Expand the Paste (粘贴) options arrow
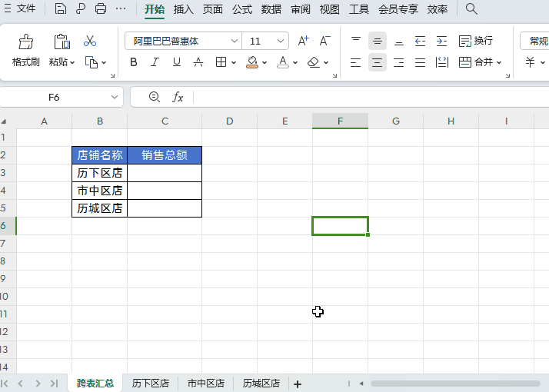 72,63
